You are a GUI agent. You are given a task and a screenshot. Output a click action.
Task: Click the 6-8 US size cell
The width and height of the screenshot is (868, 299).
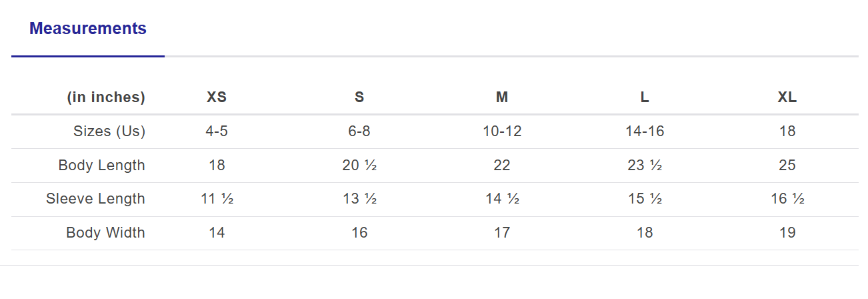tap(359, 131)
